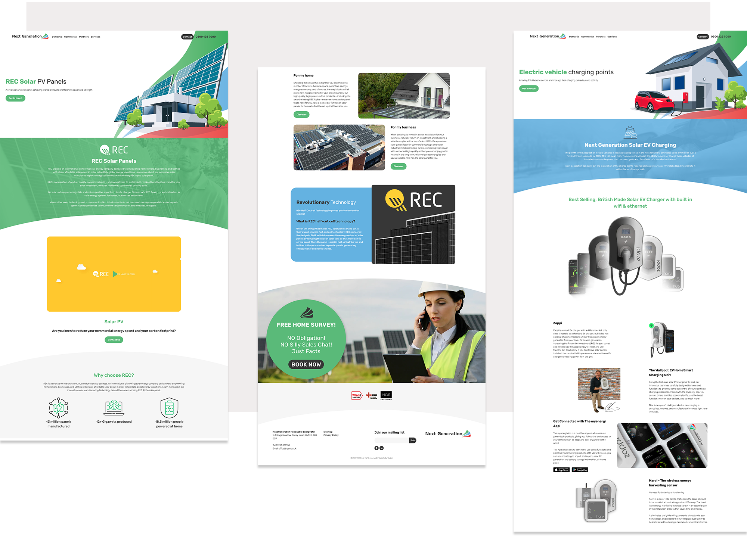
Task: Open the Sitemap link in the footer
Action: [x=328, y=432]
